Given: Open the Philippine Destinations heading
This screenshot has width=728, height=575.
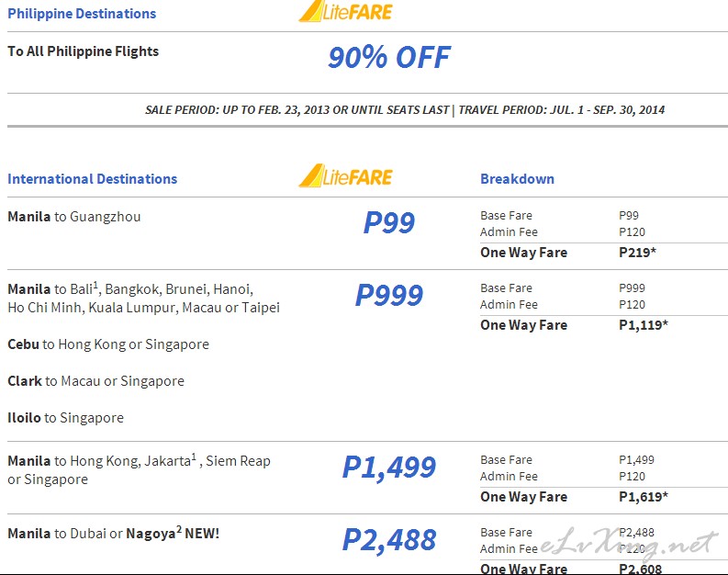Looking at the screenshot, I should pyautogui.click(x=82, y=14).
